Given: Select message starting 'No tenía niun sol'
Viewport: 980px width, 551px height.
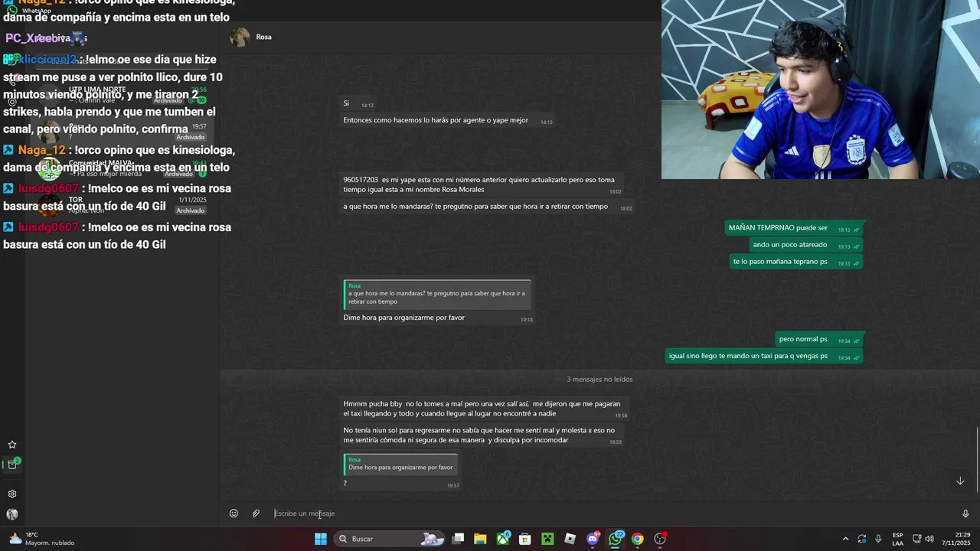Looking at the screenshot, I should coord(483,435).
